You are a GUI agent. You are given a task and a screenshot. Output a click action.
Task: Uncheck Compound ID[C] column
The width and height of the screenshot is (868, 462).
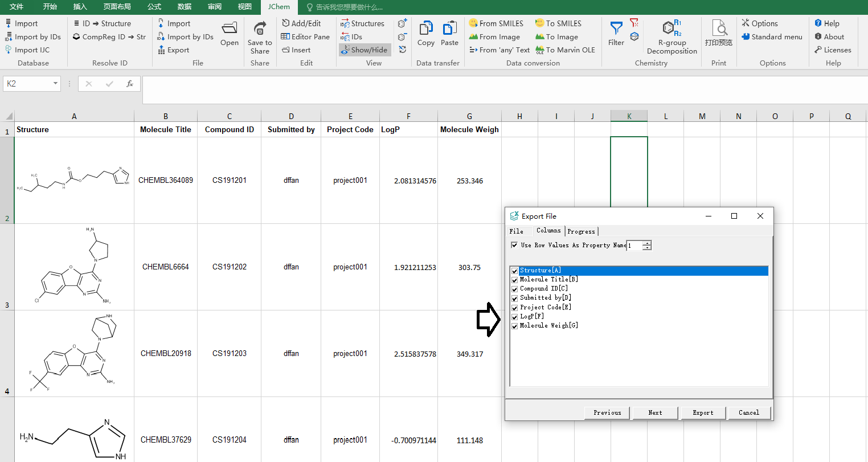click(x=514, y=289)
